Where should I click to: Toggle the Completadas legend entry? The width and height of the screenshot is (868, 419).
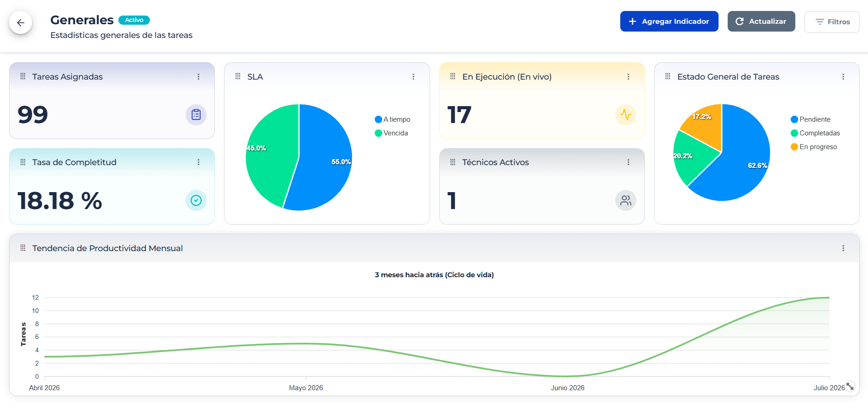815,133
